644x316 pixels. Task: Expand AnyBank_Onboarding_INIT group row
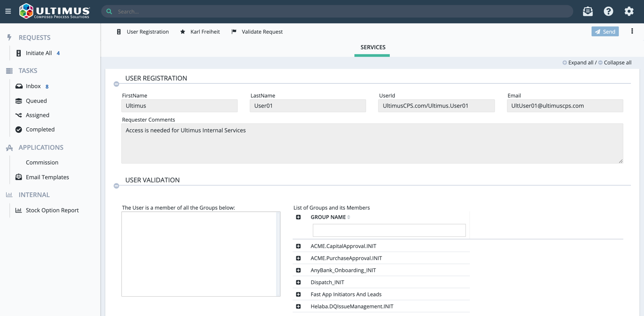tap(298, 271)
